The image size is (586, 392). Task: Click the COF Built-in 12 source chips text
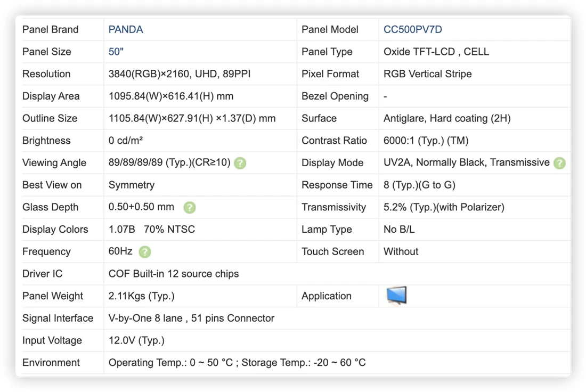tap(174, 274)
